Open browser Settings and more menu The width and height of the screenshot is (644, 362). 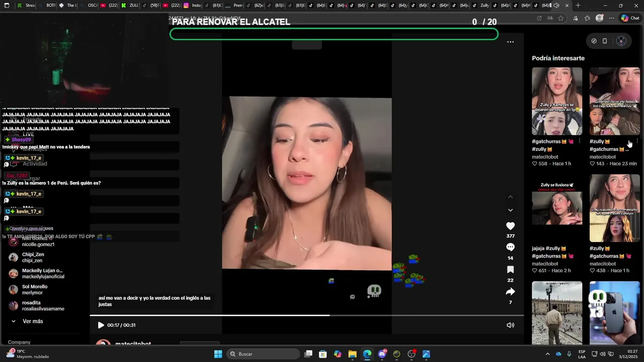click(x=611, y=18)
